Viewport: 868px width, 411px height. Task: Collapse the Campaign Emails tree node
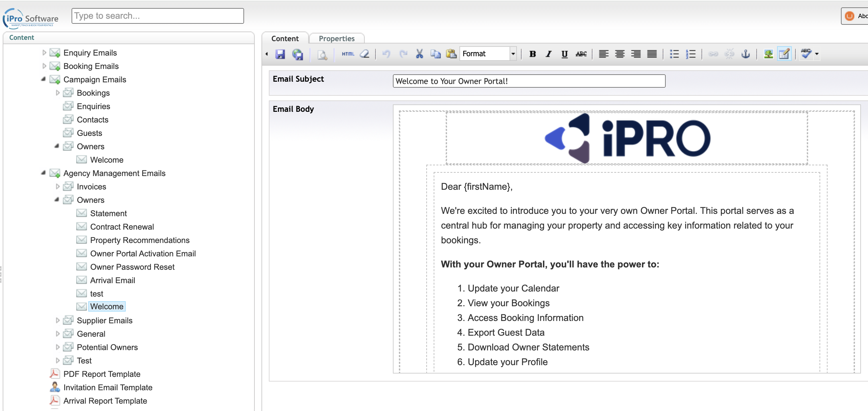tap(43, 79)
